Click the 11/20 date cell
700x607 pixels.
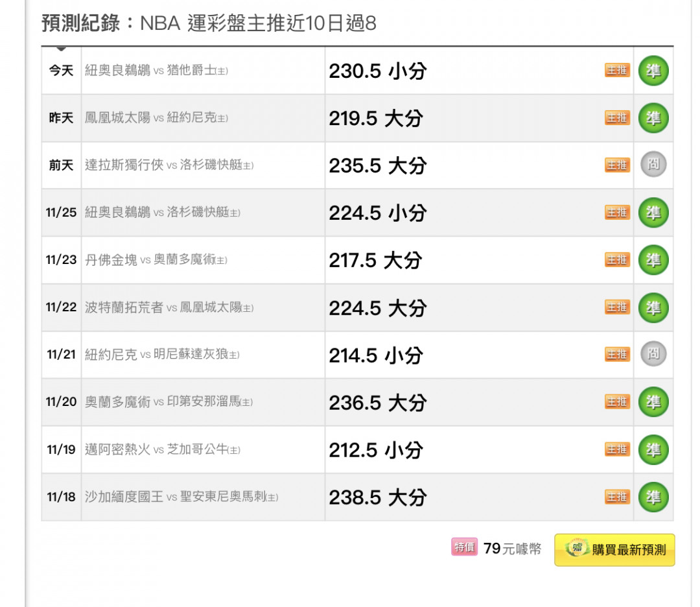tap(61, 401)
